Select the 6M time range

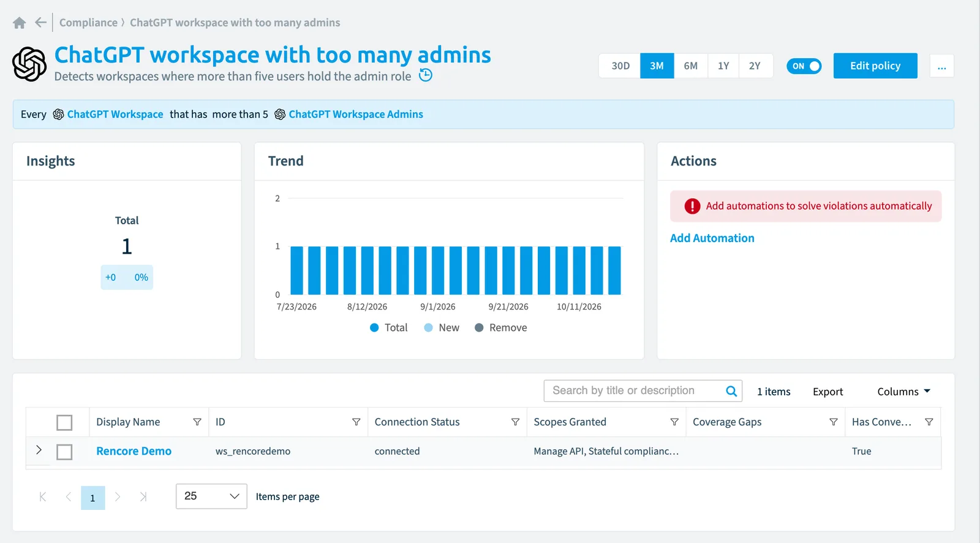(691, 66)
